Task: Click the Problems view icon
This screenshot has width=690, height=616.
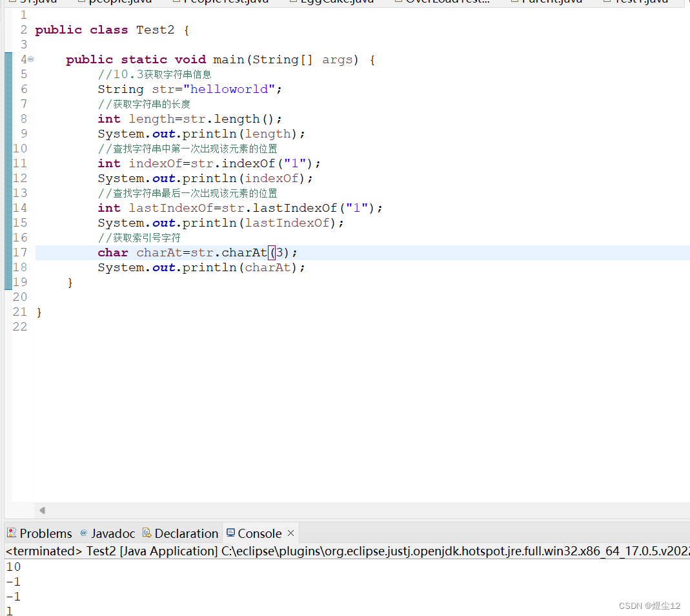Action: click(11, 533)
